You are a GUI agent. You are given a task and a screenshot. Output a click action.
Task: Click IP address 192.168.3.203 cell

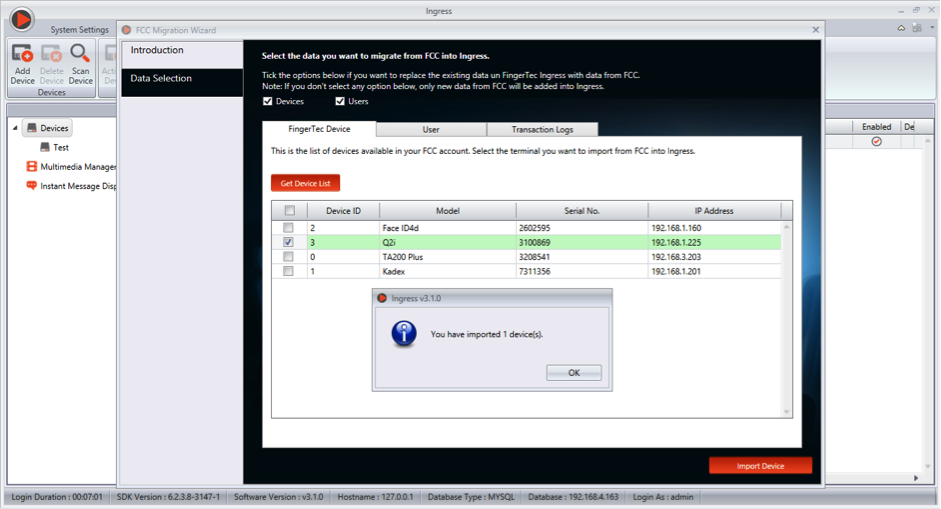(x=714, y=257)
